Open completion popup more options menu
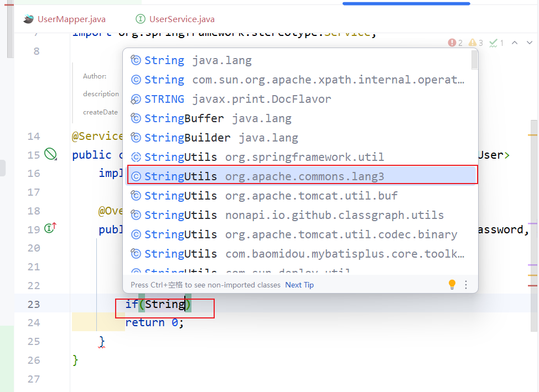 [x=466, y=285]
